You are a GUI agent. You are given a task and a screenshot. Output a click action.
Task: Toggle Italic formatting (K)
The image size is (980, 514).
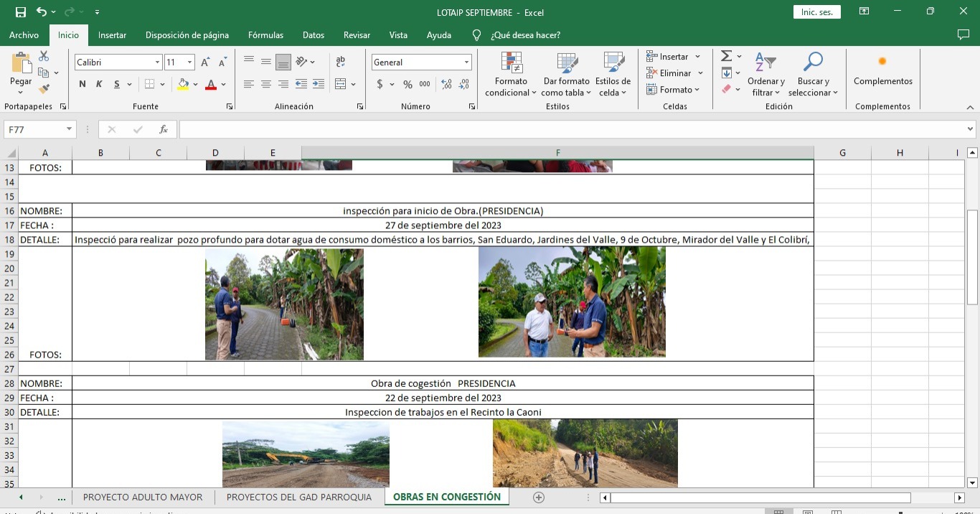pos(99,84)
